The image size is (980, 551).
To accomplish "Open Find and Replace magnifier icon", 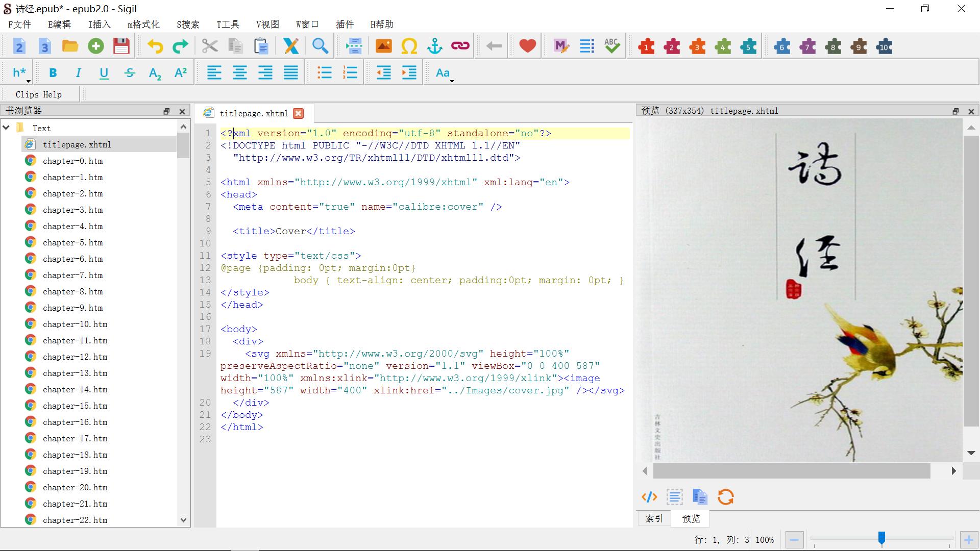I will click(320, 46).
